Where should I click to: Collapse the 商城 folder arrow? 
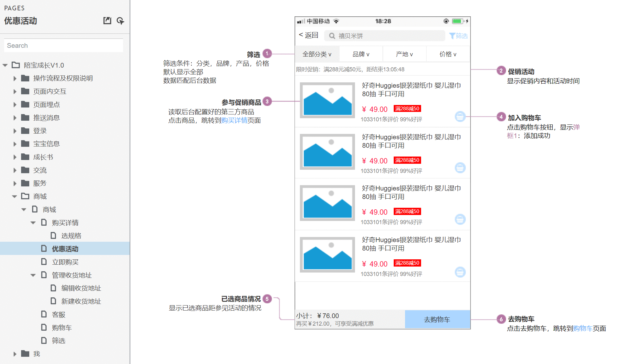pos(14,196)
